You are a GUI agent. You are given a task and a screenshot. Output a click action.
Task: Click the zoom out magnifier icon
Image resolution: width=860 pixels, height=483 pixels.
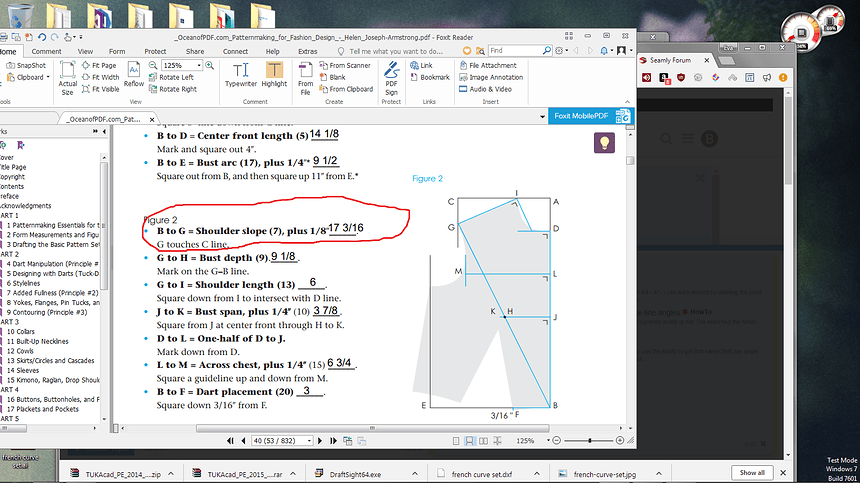[x=153, y=65]
